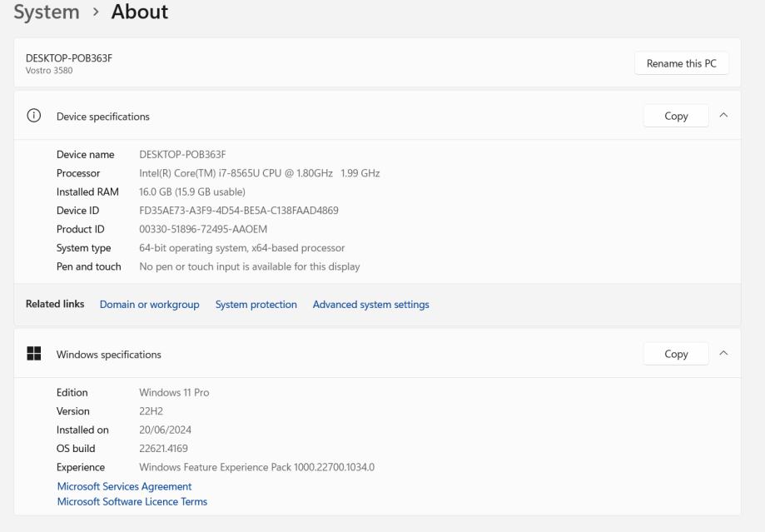765x532 pixels.
Task: Click the Device ID value text
Action: click(238, 211)
